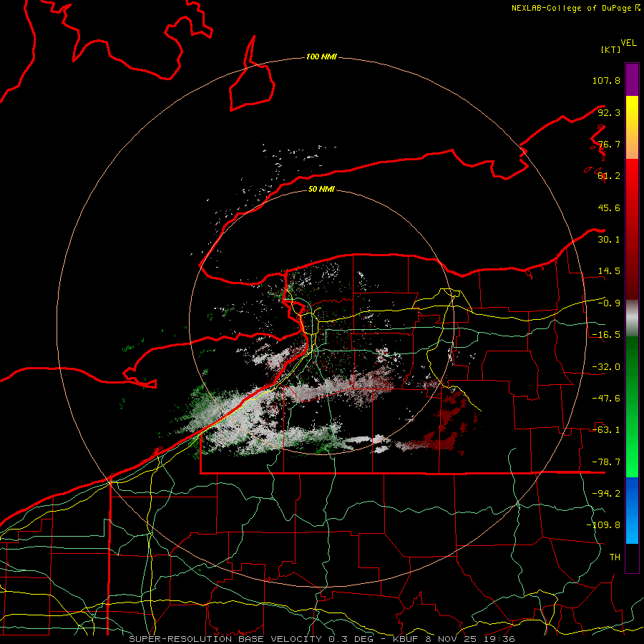
Task: Click the TH legend label
Action: pyautogui.click(x=615, y=557)
